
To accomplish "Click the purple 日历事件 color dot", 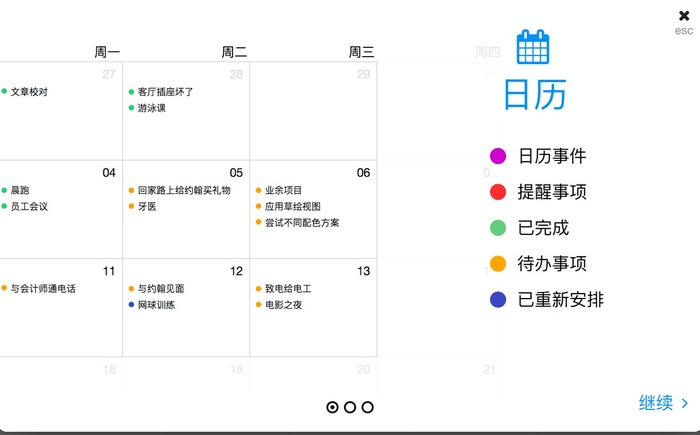I will point(497,156).
